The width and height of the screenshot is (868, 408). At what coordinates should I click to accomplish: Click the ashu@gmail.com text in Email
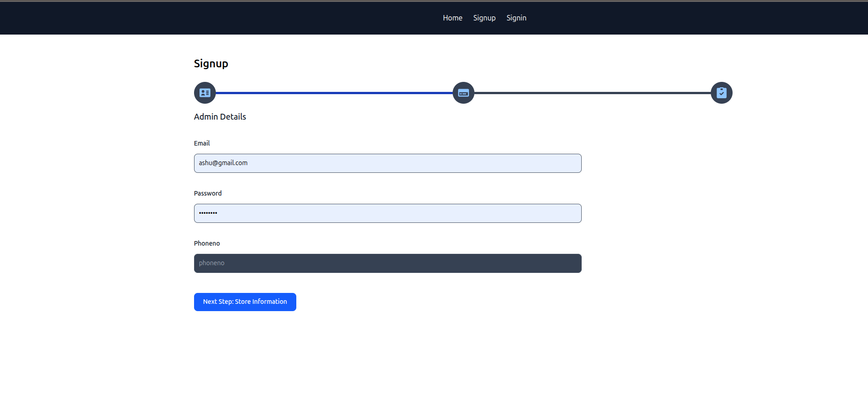[x=223, y=163]
